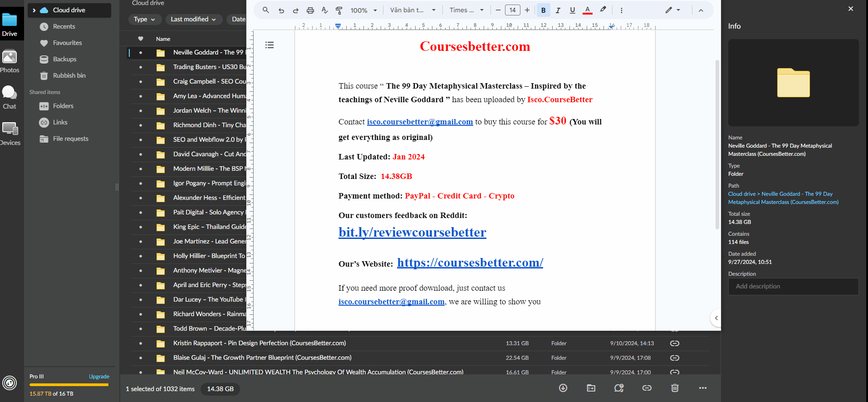868x402 pixels.
Task: Open the bit.ly/reviewcoursebetter link
Action: (x=412, y=232)
